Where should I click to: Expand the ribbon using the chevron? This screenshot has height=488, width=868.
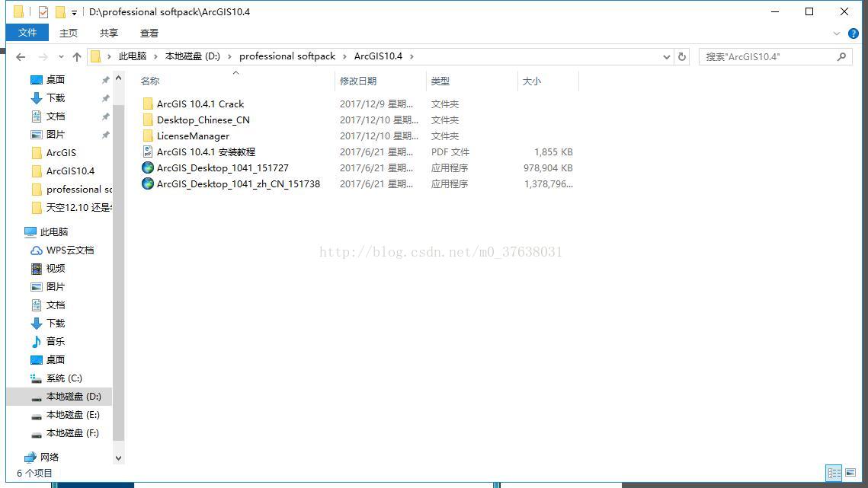point(837,33)
